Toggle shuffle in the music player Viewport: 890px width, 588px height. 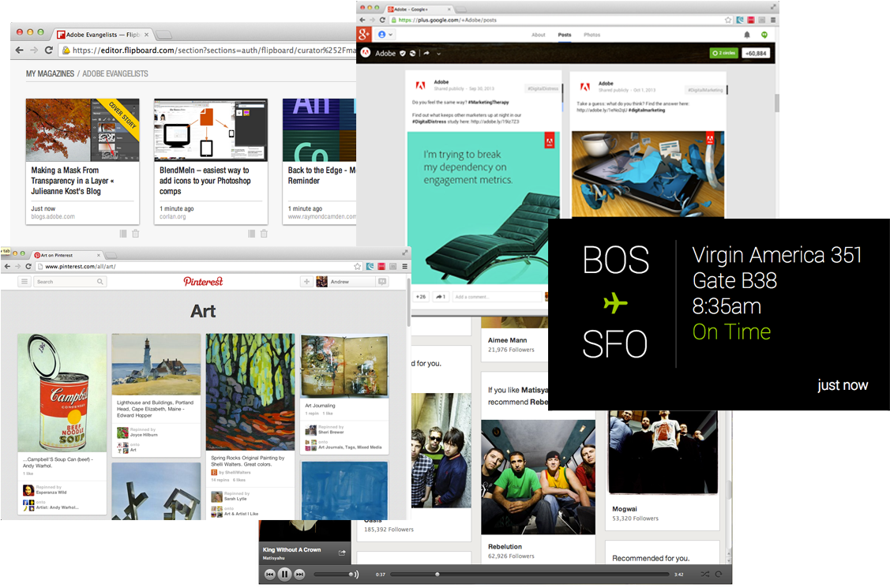click(x=705, y=575)
